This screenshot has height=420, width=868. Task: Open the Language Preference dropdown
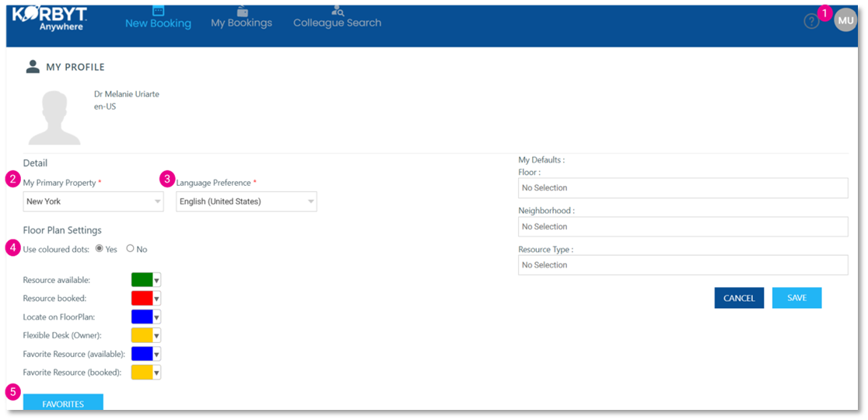pos(247,201)
